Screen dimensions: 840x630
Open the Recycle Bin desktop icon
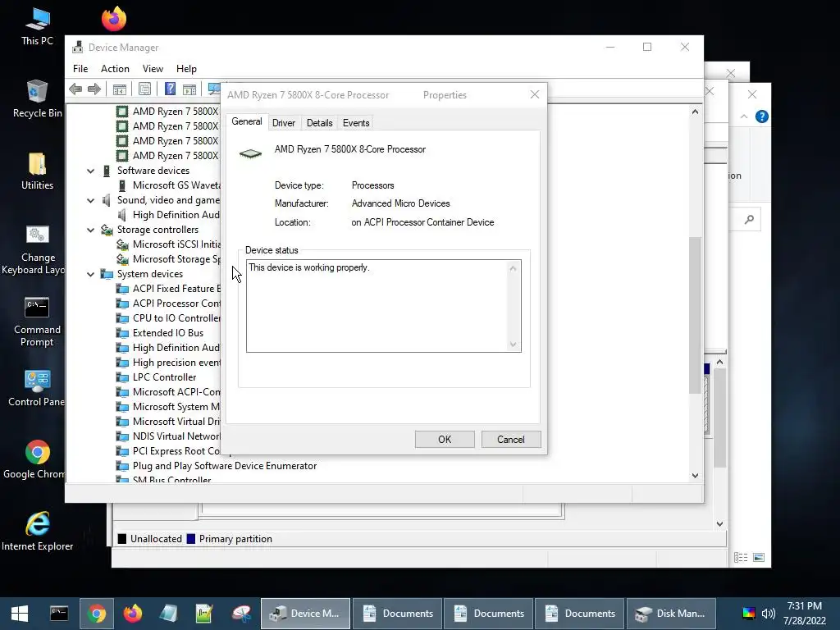37,98
